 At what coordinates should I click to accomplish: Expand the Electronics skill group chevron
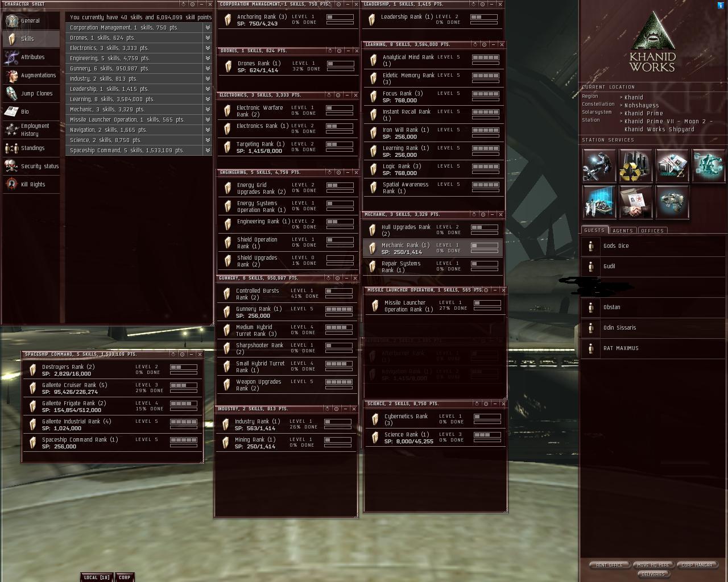tap(208, 48)
